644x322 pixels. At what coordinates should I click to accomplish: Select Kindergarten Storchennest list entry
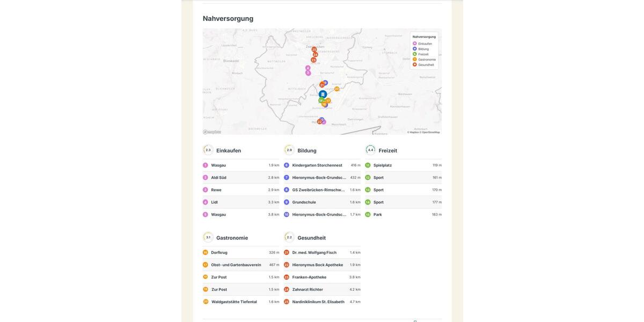tap(317, 165)
